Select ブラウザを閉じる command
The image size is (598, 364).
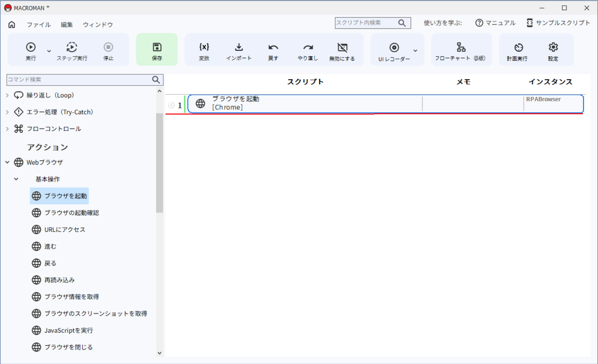[62, 347]
